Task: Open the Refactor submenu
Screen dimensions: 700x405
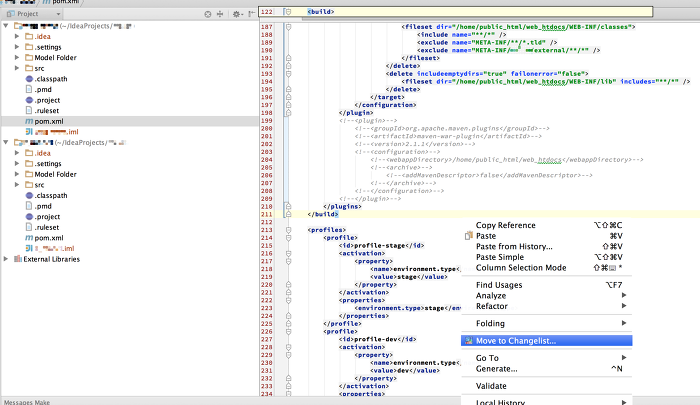Action: coord(546,306)
